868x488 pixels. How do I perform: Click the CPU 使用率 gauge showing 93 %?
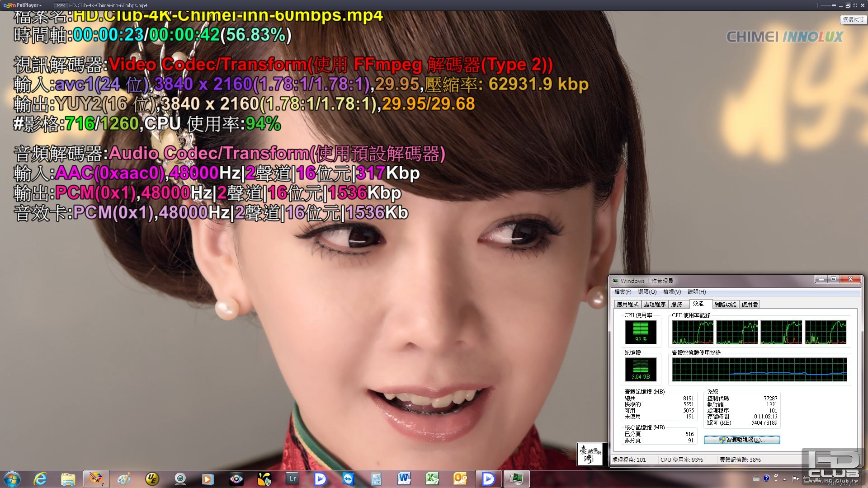pyautogui.click(x=641, y=332)
